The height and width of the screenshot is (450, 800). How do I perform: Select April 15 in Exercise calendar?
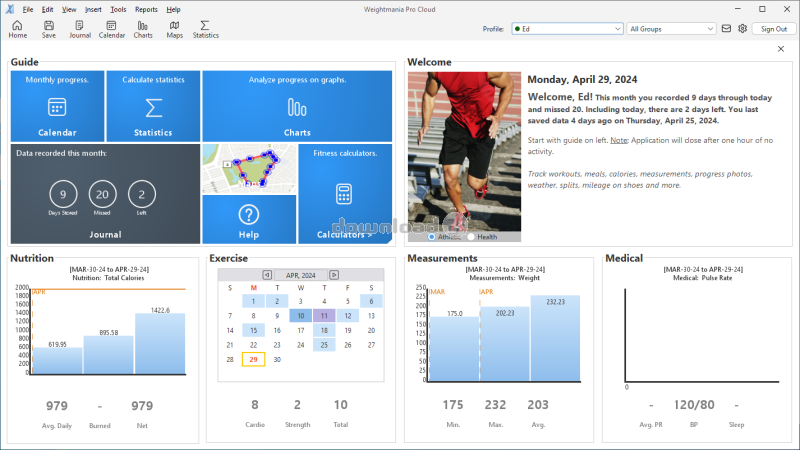point(253,330)
